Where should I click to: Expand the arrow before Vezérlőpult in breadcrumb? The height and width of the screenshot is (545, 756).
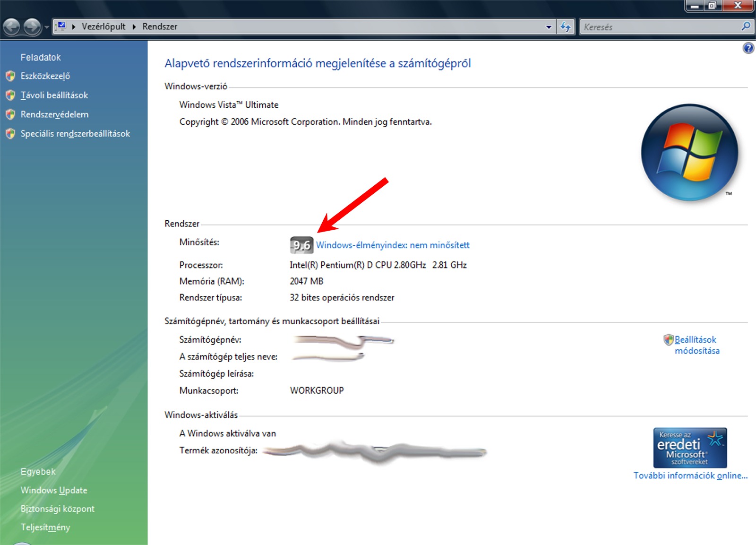(74, 27)
